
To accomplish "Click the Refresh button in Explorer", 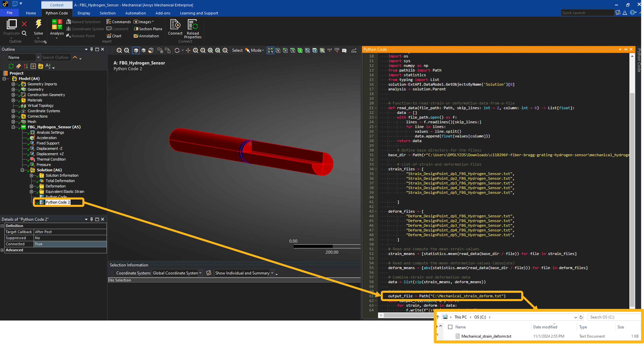I will click(581, 317).
